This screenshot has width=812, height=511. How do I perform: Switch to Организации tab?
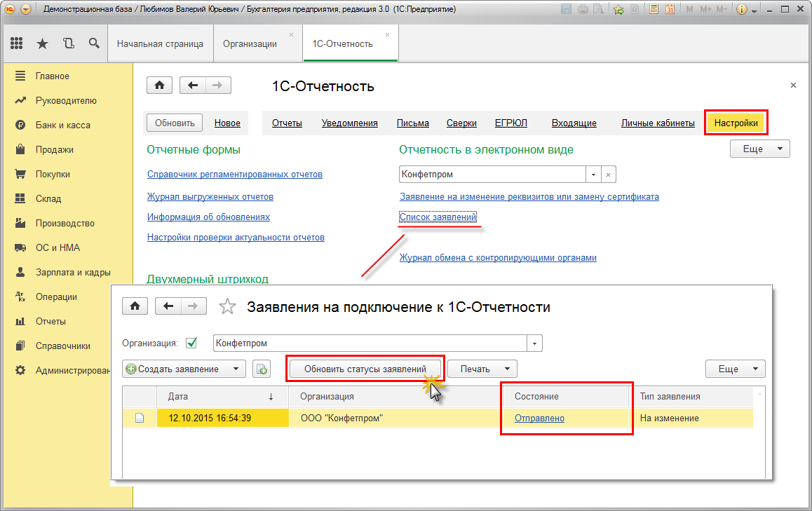250,44
